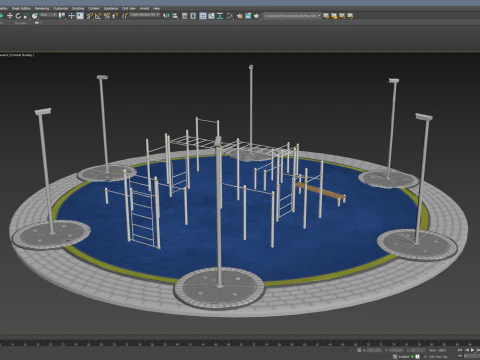Open the Content menu

coord(94,8)
